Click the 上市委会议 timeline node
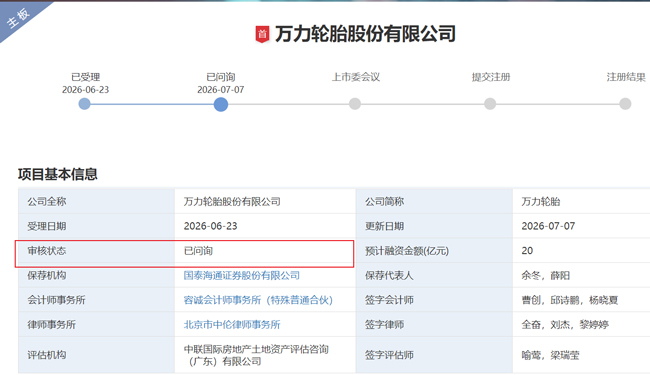 point(355,104)
